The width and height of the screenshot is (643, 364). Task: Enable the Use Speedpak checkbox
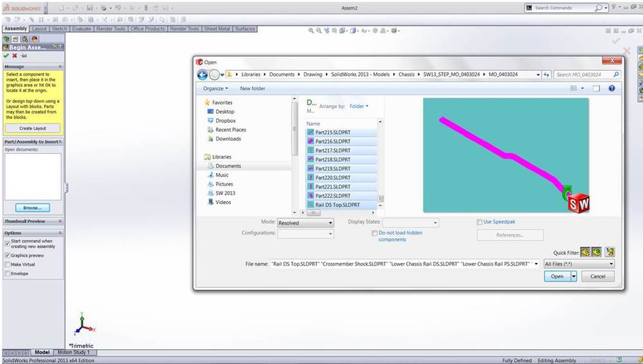(480, 222)
